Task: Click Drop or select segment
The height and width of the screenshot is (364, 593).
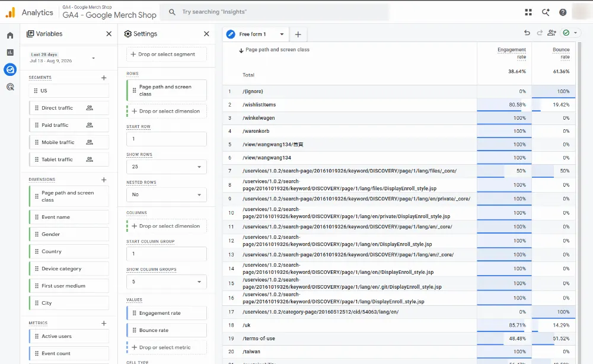Action: tap(167, 55)
